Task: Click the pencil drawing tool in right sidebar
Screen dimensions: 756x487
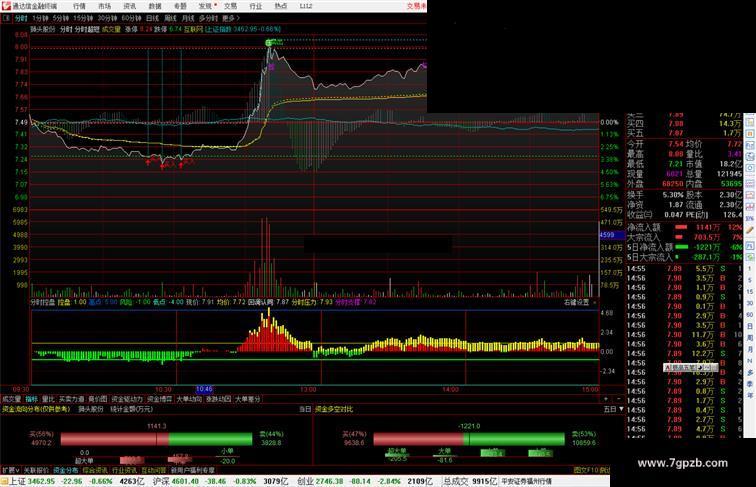Action: [750, 231]
